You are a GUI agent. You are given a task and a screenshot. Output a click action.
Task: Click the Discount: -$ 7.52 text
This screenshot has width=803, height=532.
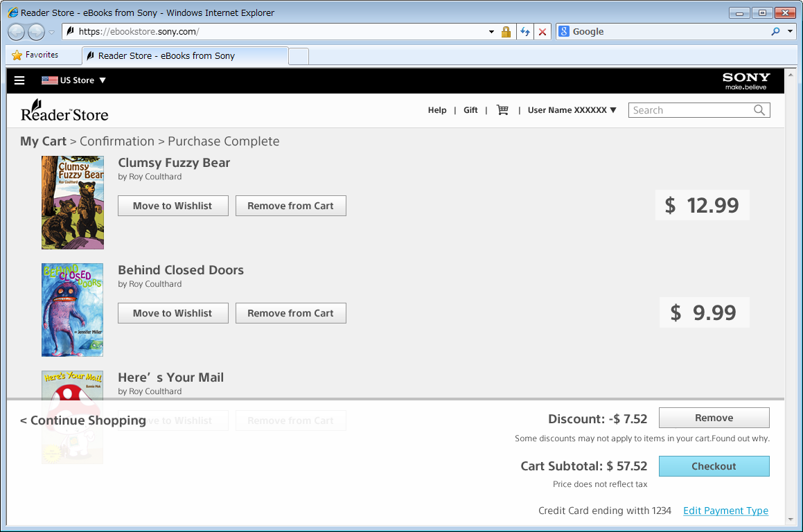[x=598, y=419]
